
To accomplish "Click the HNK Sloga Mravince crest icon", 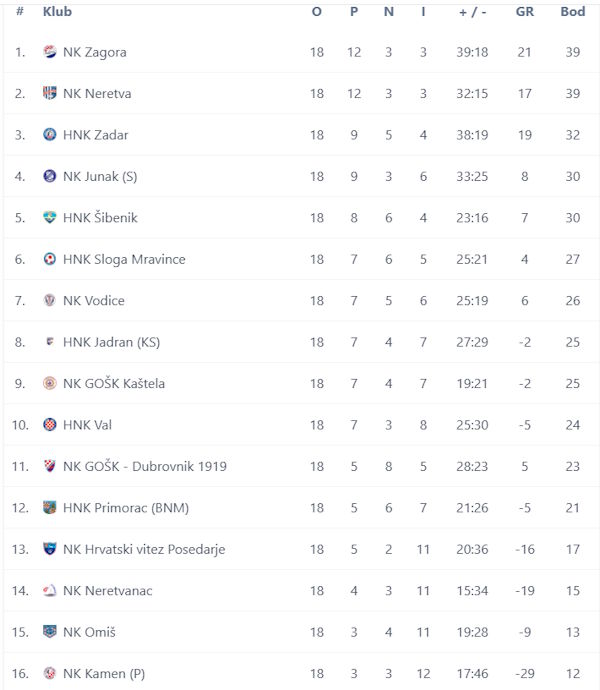I will point(50,259).
